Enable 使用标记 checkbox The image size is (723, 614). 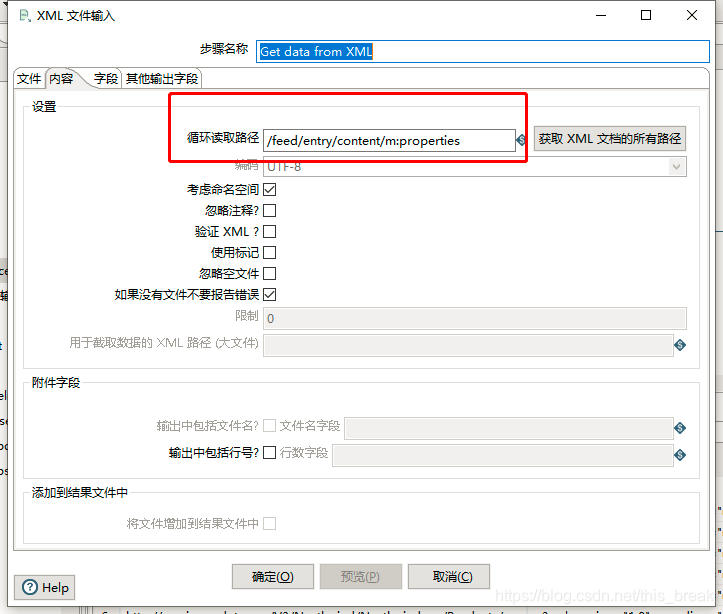click(270, 253)
